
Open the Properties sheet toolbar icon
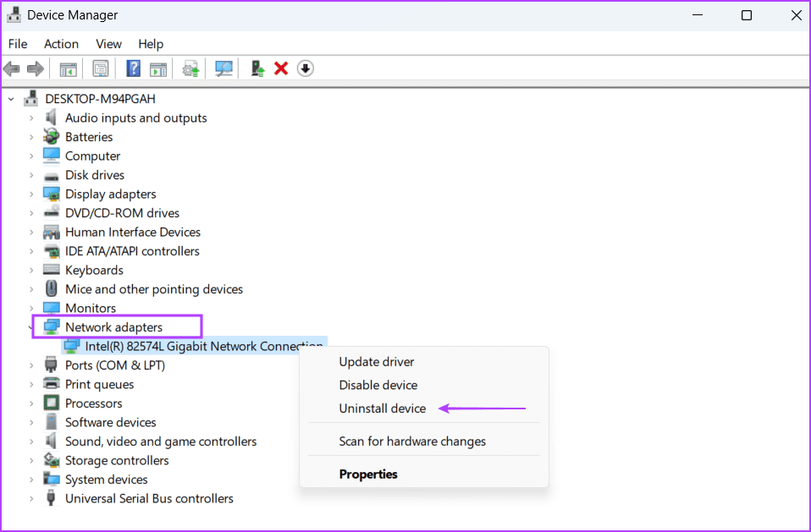pyautogui.click(x=101, y=69)
